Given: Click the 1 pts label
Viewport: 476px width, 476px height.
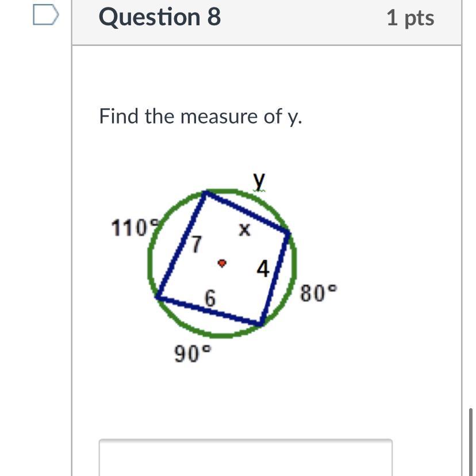Looking at the screenshot, I should coord(410,18).
